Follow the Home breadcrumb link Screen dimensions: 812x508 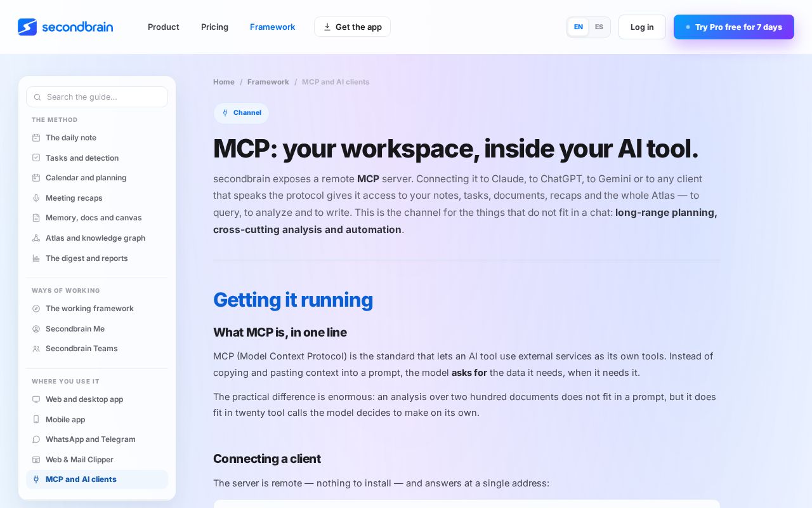pyautogui.click(x=224, y=82)
